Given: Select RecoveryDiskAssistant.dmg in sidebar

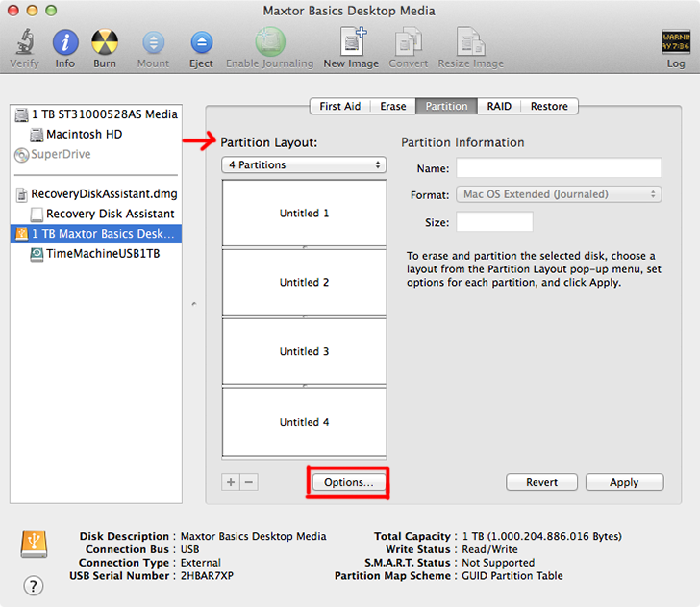Looking at the screenshot, I should (x=96, y=194).
